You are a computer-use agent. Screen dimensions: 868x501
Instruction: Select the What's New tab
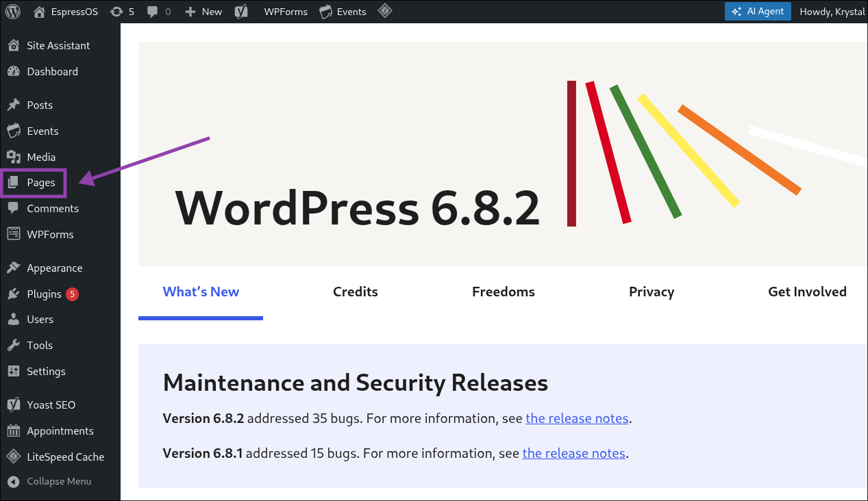[201, 292]
